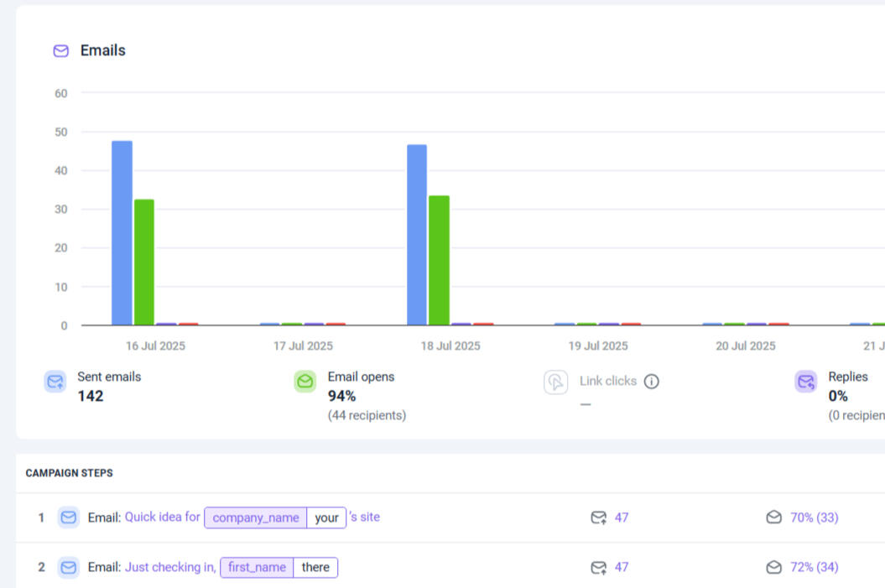This screenshot has width=885, height=588.
Task: Open the 'Just checking in,' email step
Action: (x=169, y=567)
